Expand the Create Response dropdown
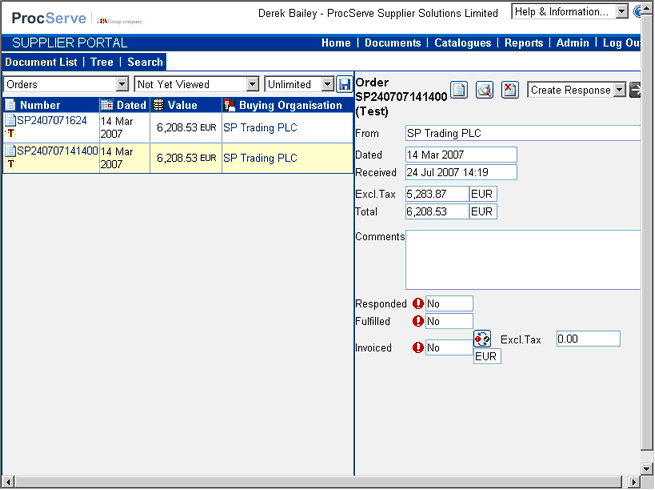 (x=619, y=90)
